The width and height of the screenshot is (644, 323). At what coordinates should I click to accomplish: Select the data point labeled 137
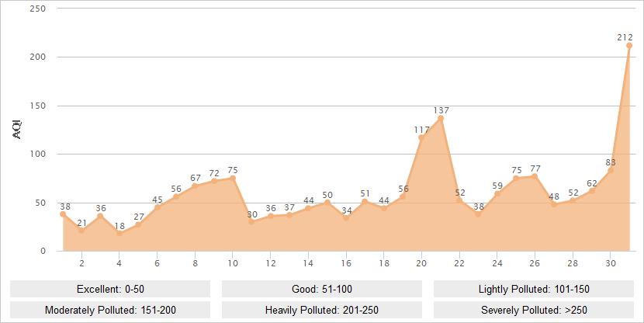440,118
